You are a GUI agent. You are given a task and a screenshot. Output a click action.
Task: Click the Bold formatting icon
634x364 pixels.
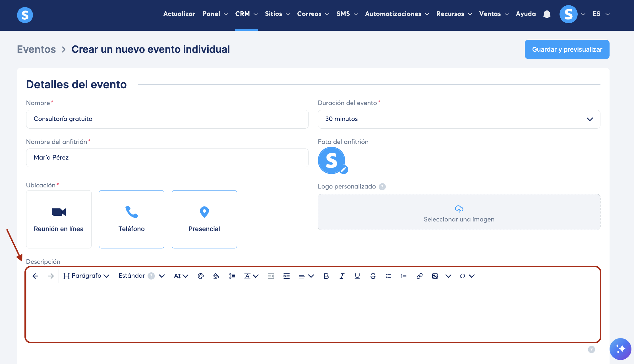pos(326,276)
